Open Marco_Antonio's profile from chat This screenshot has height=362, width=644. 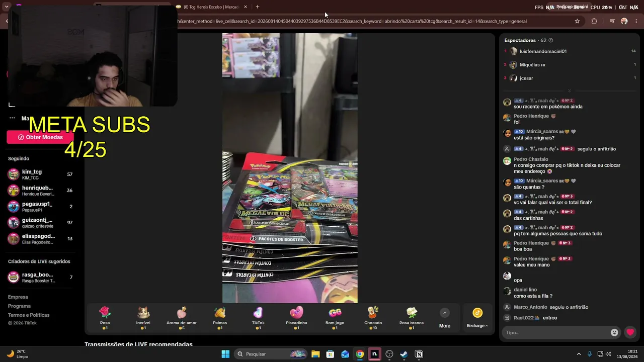(530, 307)
